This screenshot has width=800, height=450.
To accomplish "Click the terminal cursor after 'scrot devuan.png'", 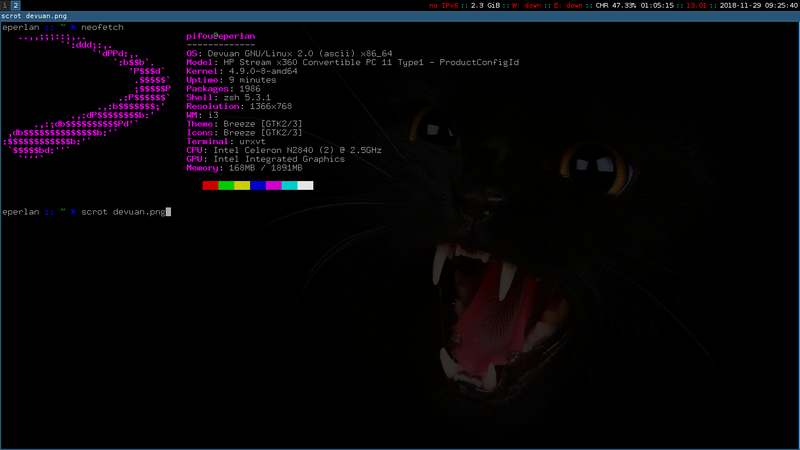I will 169,212.
